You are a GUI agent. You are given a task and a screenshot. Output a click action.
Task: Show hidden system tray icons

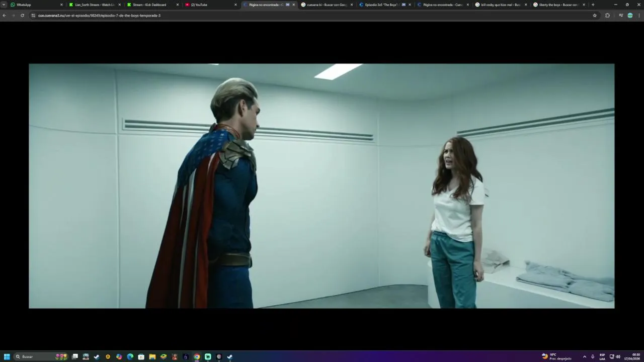(584, 356)
